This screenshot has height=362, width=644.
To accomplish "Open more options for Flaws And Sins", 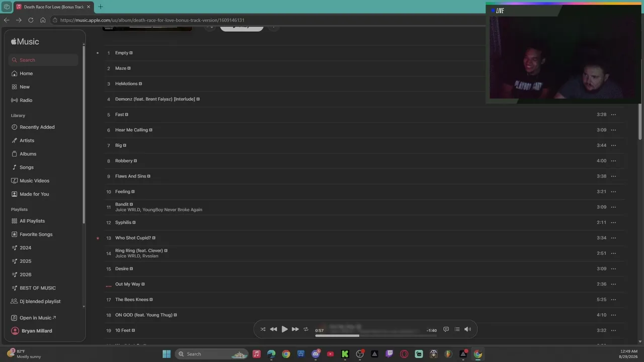I will tap(613, 176).
